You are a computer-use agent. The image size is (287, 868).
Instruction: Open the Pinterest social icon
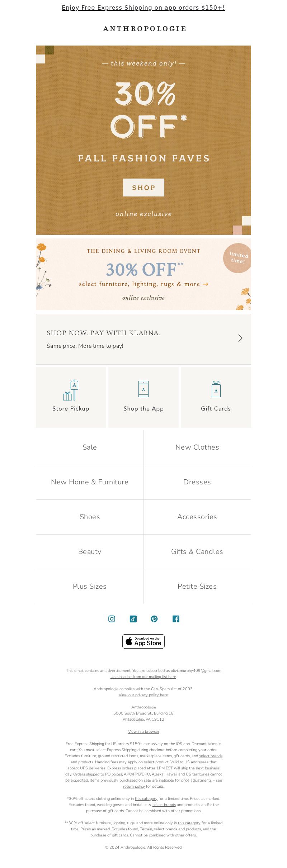click(154, 619)
